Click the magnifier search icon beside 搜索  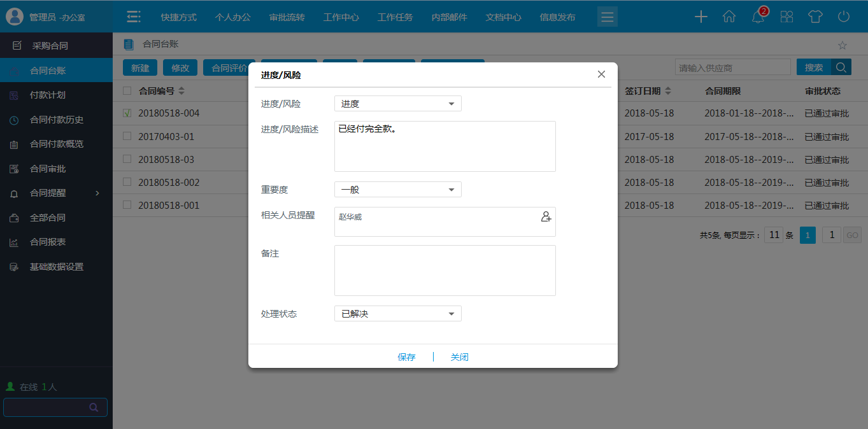[x=841, y=67]
